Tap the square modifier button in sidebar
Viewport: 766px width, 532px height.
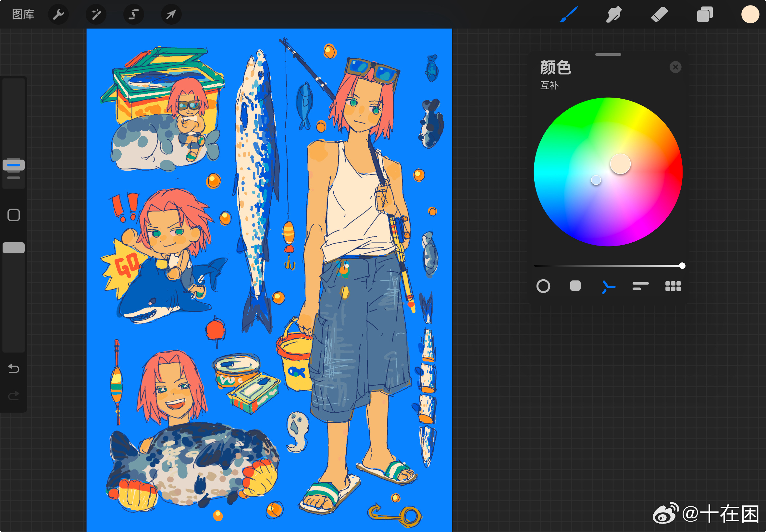[14, 215]
